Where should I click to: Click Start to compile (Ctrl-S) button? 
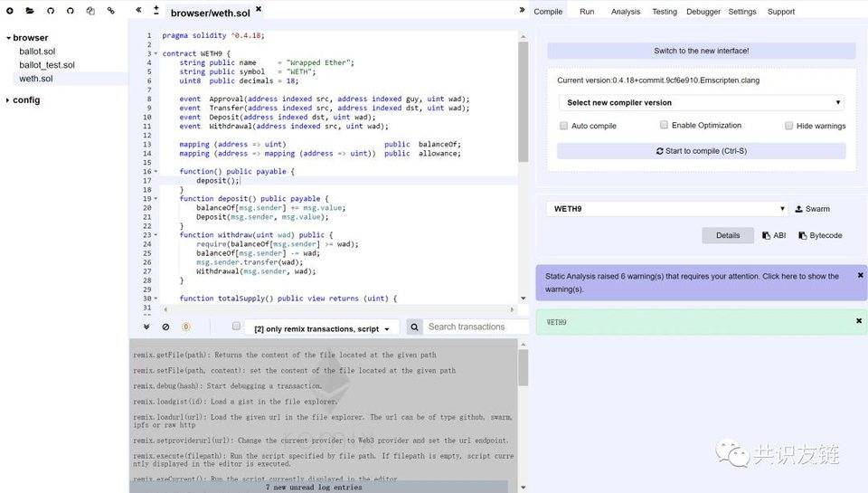click(x=702, y=151)
